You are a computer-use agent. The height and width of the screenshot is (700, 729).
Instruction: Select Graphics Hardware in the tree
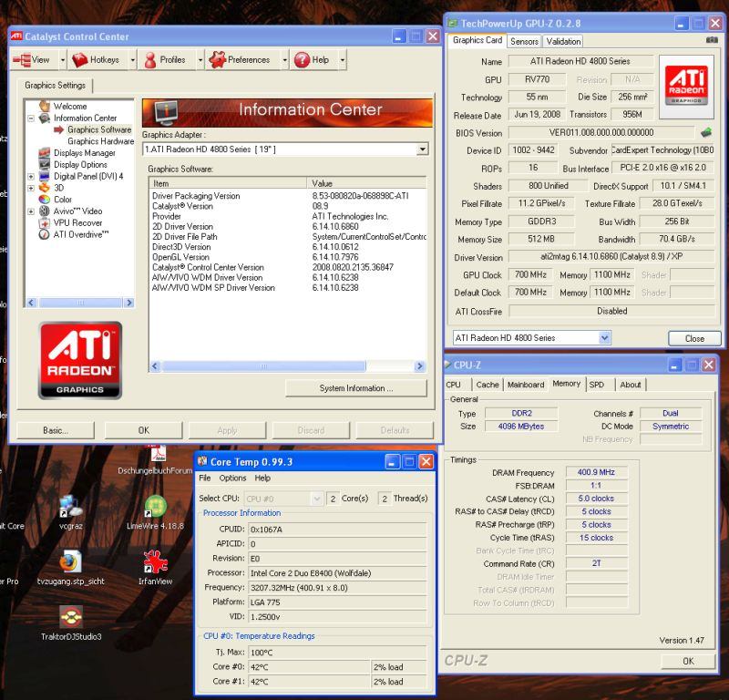[100, 141]
